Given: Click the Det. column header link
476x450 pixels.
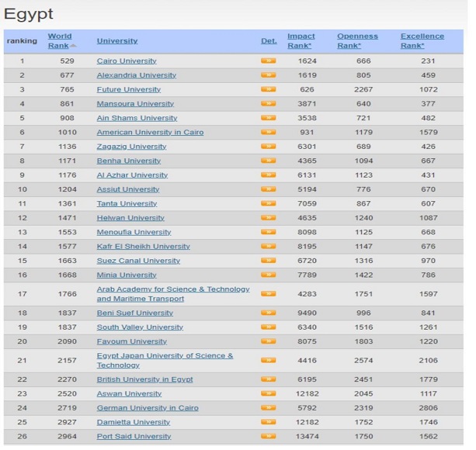Looking at the screenshot, I should [269, 40].
